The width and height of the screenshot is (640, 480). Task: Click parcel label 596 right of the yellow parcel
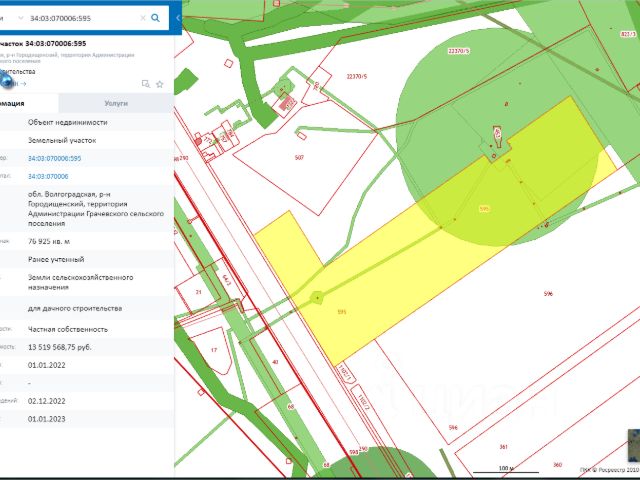click(x=549, y=293)
